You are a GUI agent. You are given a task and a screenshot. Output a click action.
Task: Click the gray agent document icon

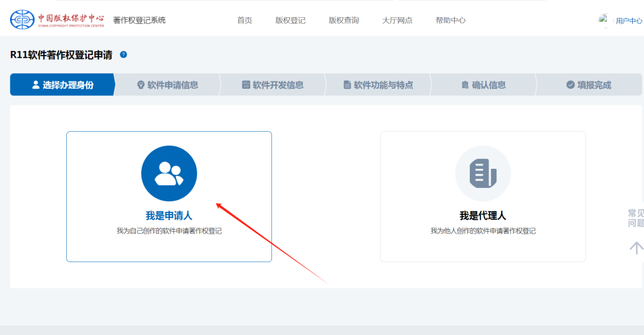coord(483,173)
